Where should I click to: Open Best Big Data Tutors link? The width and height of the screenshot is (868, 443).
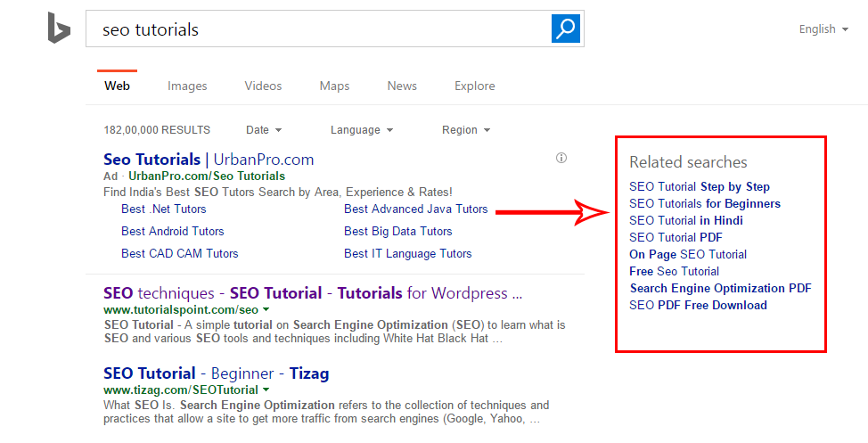pyautogui.click(x=398, y=232)
